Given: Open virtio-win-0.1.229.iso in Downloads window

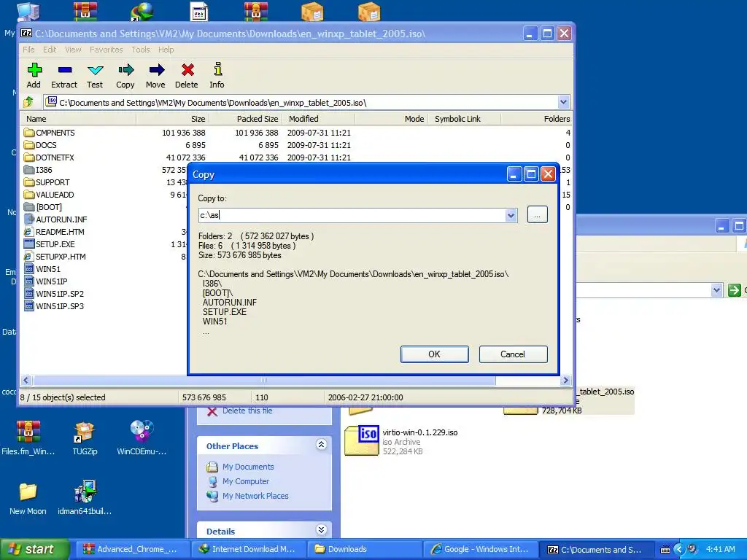Looking at the screenshot, I should coord(401,441).
